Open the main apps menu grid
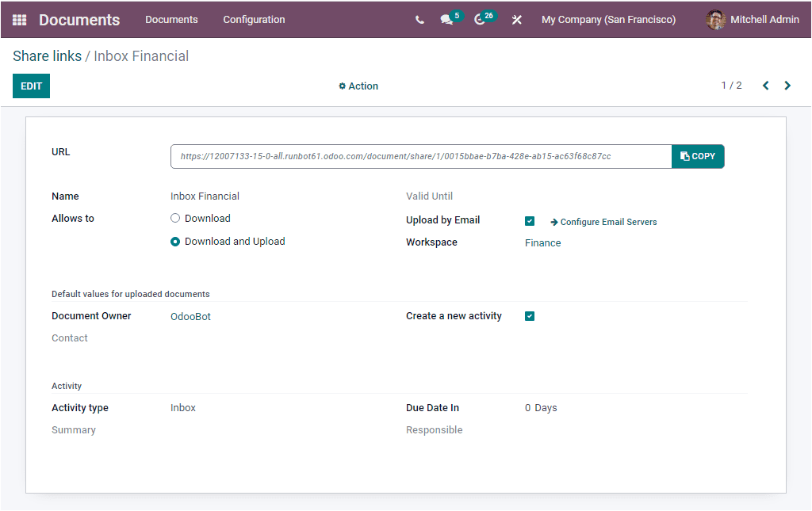812x511 pixels. [19, 19]
